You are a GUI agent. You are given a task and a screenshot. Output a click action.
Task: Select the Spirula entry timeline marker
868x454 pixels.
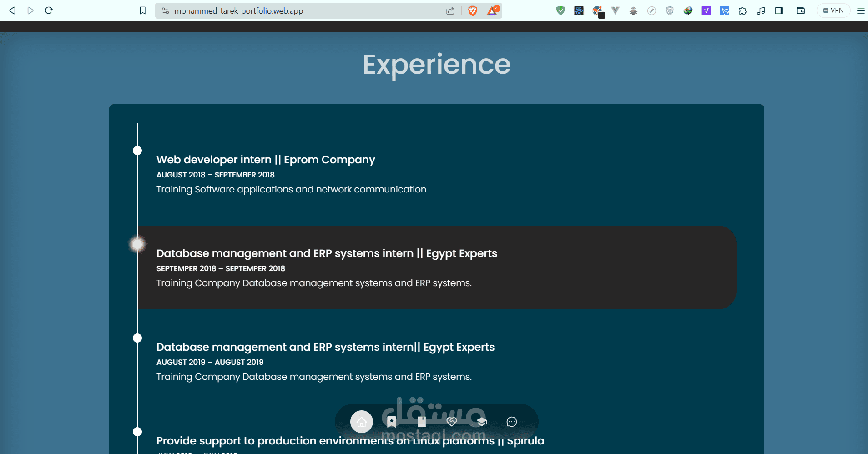(x=137, y=432)
